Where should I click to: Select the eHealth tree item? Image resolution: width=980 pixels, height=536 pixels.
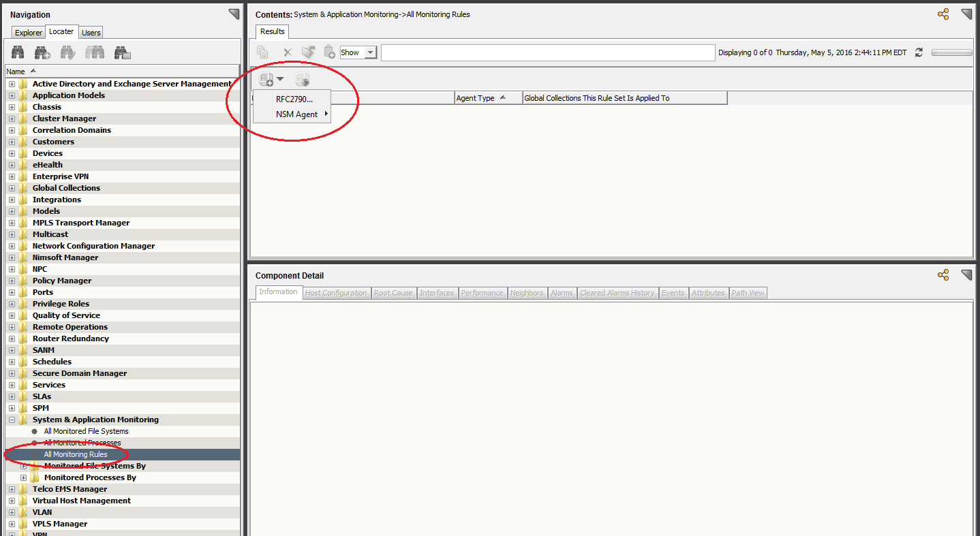click(x=48, y=165)
